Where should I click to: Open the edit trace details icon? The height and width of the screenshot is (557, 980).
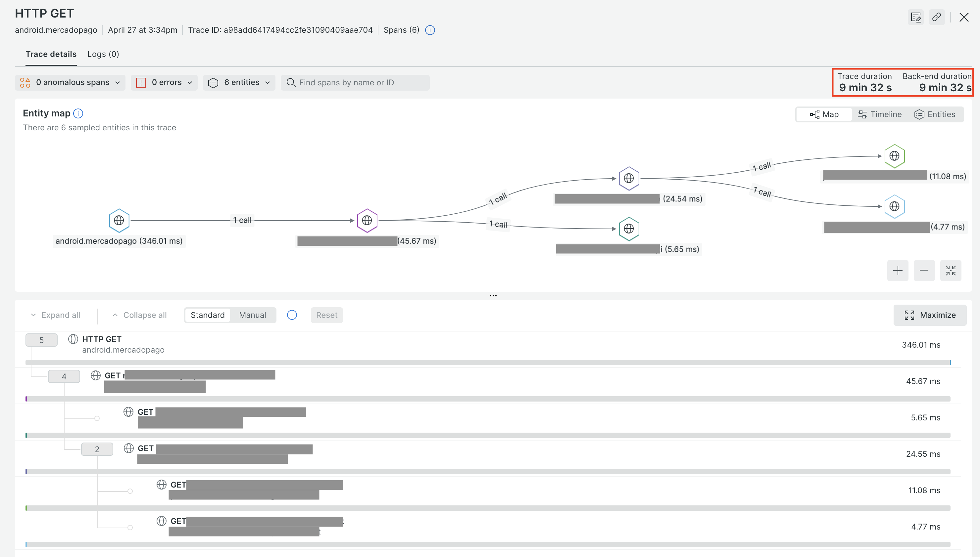click(916, 17)
